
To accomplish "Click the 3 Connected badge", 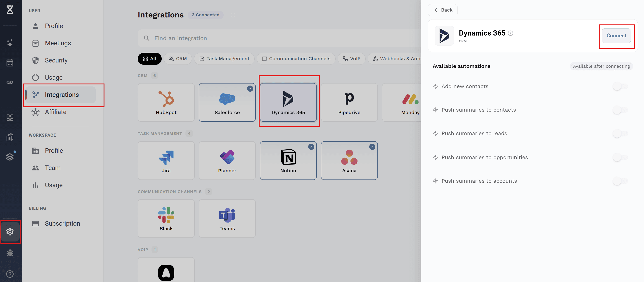I will click(206, 15).
